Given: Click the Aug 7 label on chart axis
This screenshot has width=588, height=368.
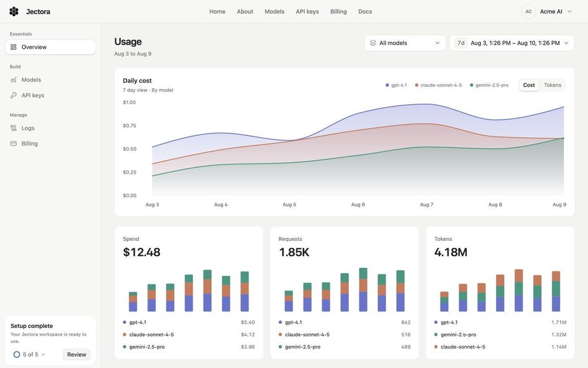Looking at the screenshot, I should pyautogui.click(x=426, y=205).
